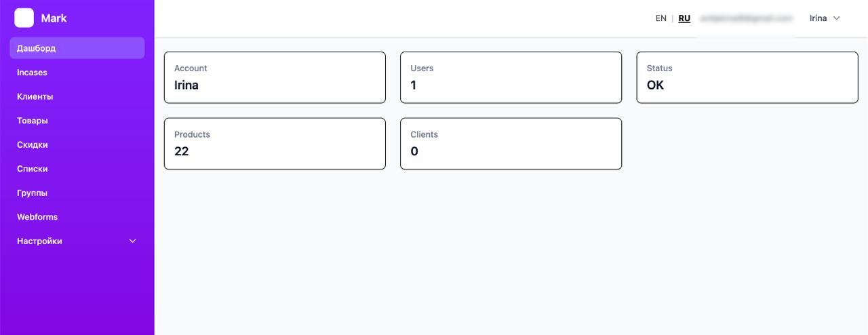Click the Настройки sidebar label
Screen dimensions: 868x335
tap(39, 241)
